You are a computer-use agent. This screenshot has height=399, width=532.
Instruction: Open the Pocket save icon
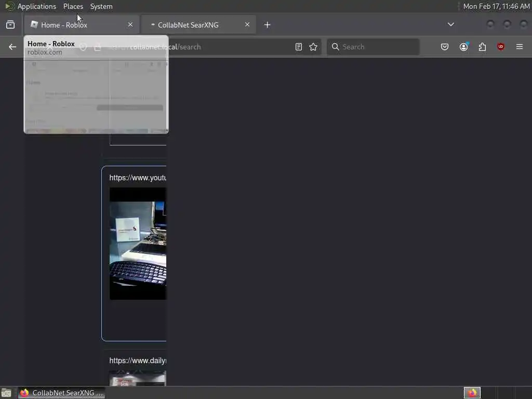click(x=445, y=47)
